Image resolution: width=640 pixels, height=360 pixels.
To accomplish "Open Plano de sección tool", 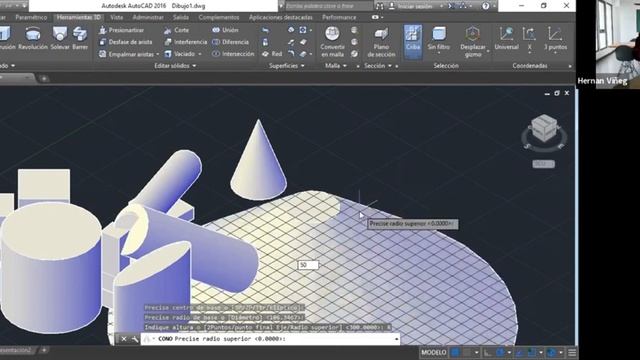I will click(381, 41).
